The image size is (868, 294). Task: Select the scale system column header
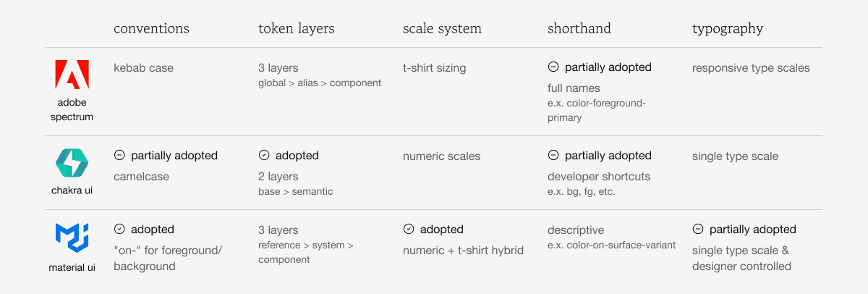(442, 29)
